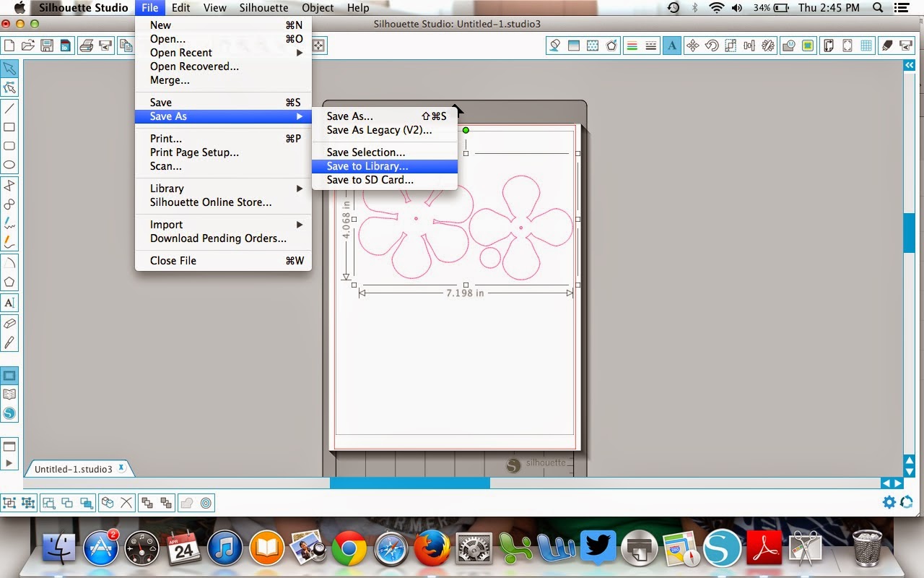
Task: Open the Help menu
Action: 358,8
